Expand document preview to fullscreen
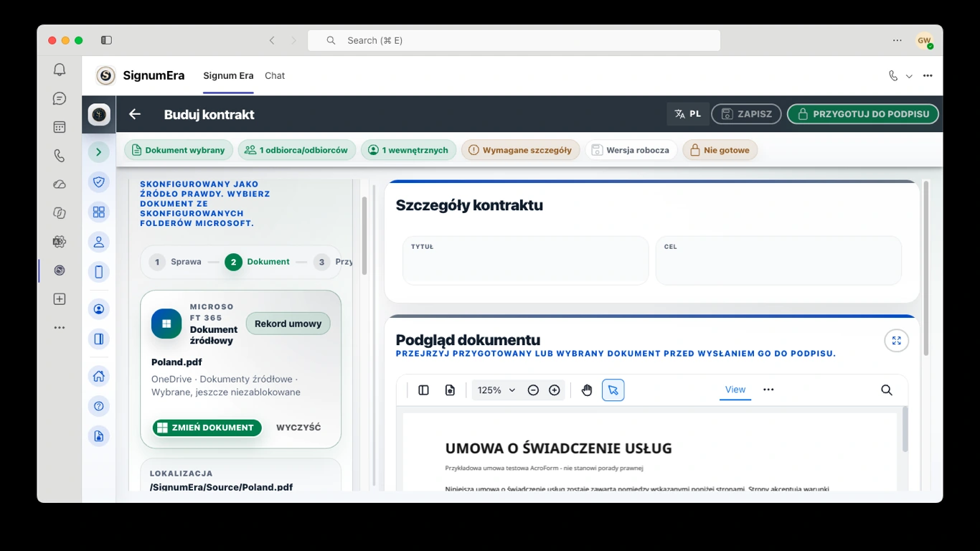This screenshot has height=551, width=980. click(896, 341)
